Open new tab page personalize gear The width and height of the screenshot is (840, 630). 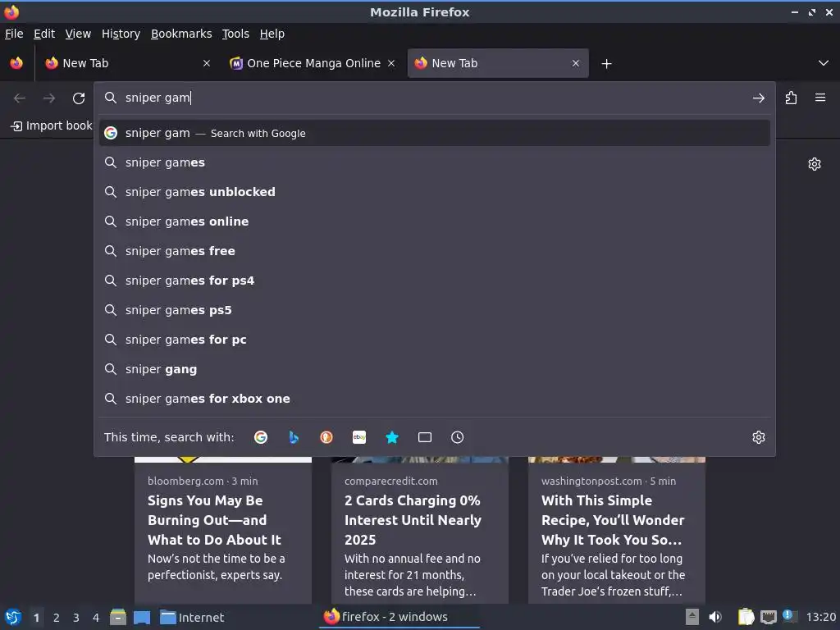click(x=815, y=164)
